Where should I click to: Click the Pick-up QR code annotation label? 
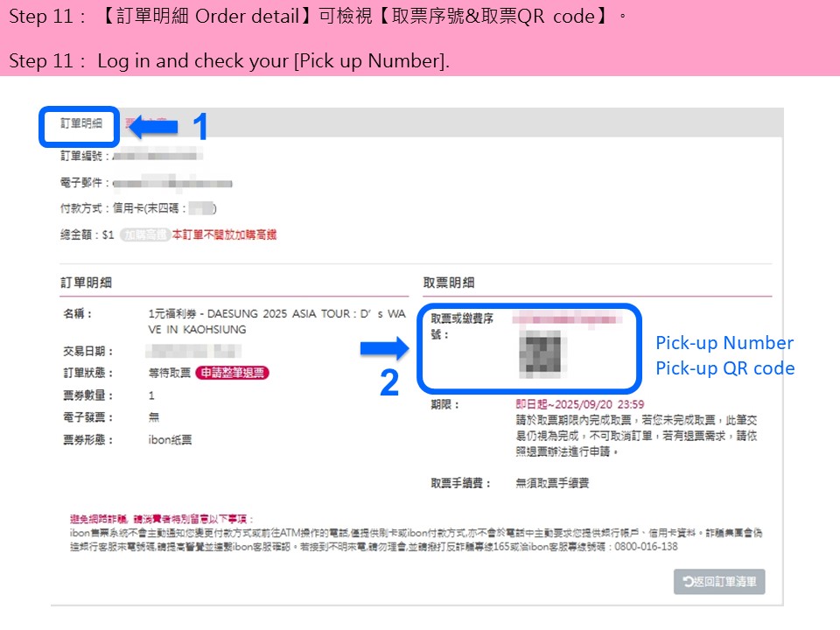(x=725, y=368)
